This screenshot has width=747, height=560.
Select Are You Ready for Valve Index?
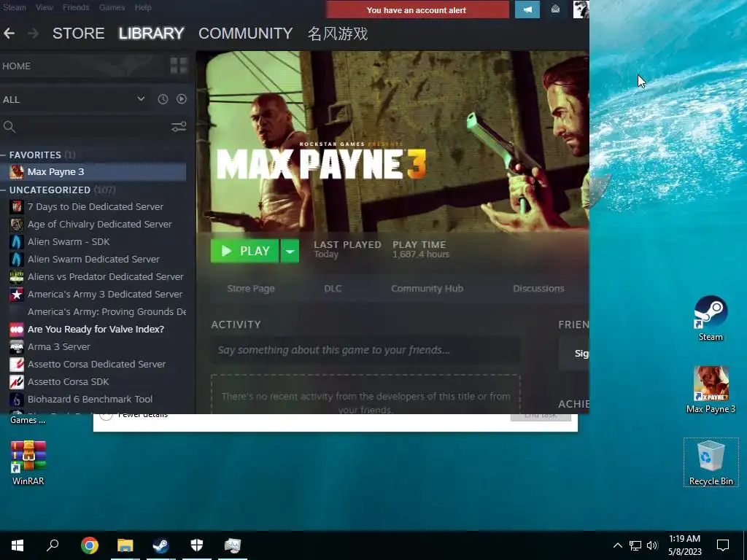click(x=96, y=330)
